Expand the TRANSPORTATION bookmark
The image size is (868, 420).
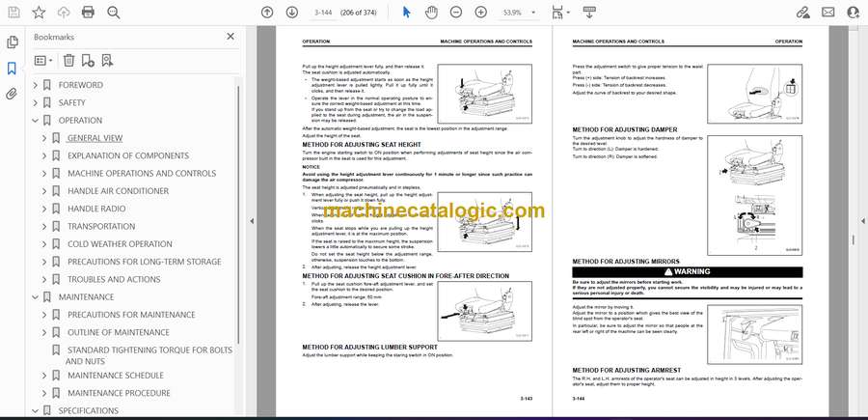point(44,227)
